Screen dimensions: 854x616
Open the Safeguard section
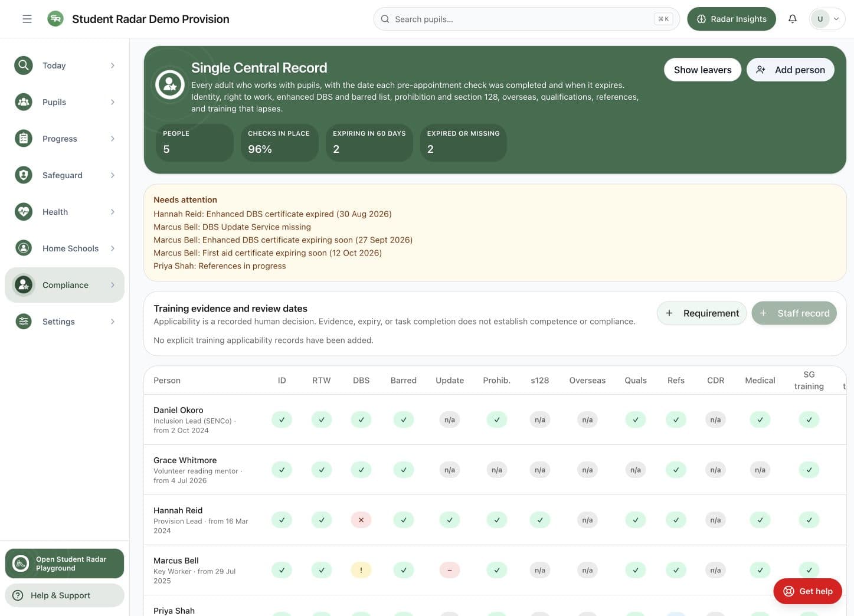tap(65, 175)
